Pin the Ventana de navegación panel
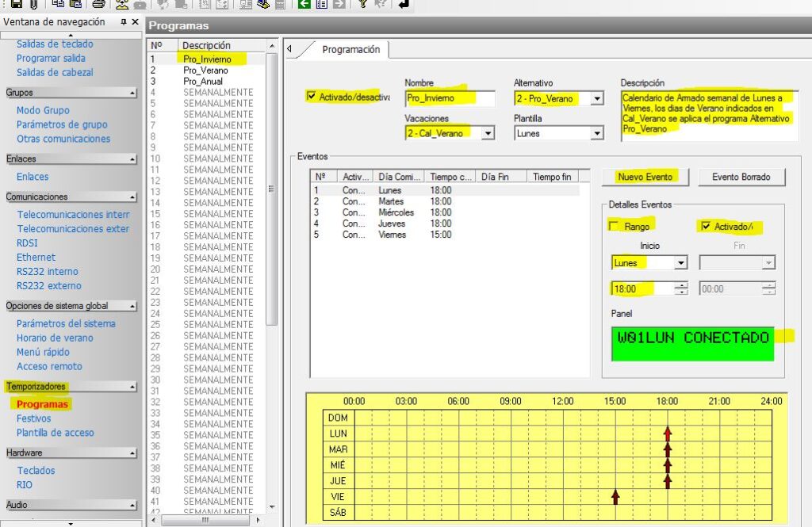This screenshot has width=812, height=527. pyautogui.click(x=123, y=21)
